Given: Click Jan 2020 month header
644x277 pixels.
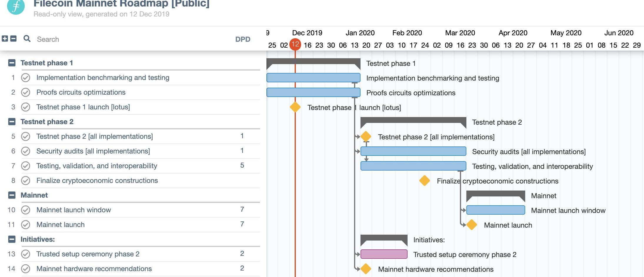Looking at the screenshot, I should pos(360,33).
